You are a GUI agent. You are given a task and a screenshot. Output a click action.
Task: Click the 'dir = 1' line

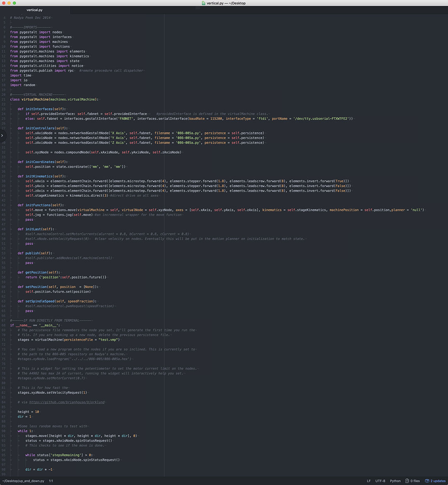[x=24, y=416]
